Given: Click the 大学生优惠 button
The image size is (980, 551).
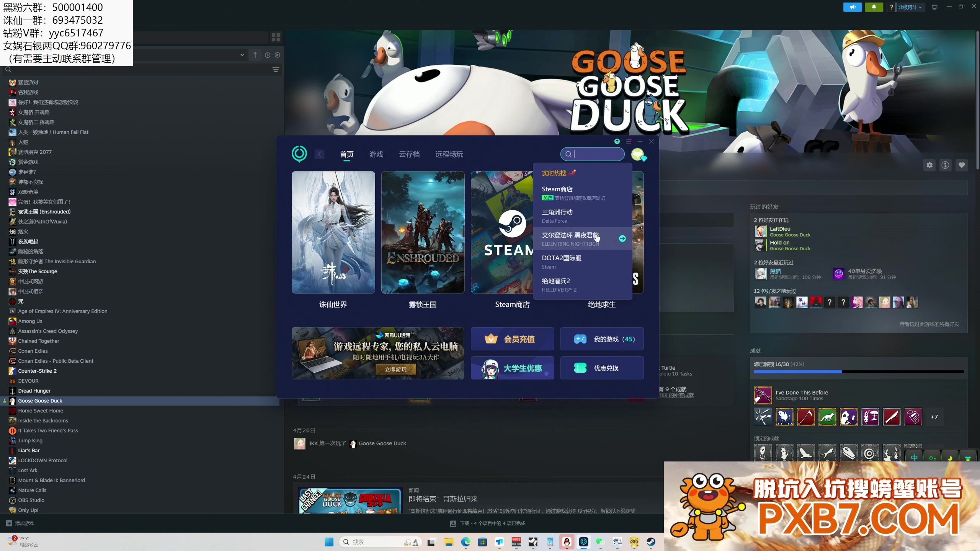Looking at the screenshot, I should click(512, 368).
